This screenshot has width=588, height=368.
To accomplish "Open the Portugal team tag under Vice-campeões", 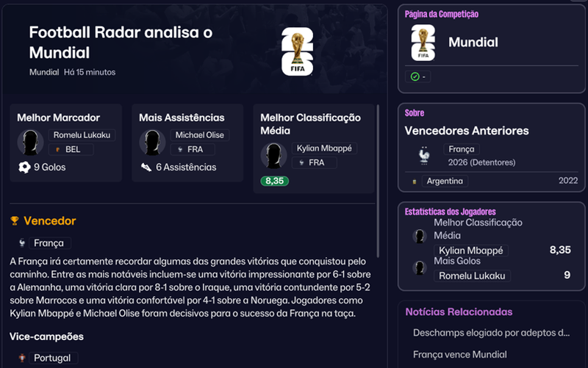I will [x=53, y=358].
